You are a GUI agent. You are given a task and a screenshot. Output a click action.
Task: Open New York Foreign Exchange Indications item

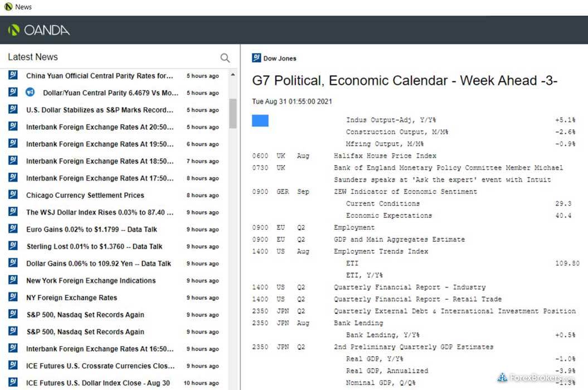[x=91, y=280]
